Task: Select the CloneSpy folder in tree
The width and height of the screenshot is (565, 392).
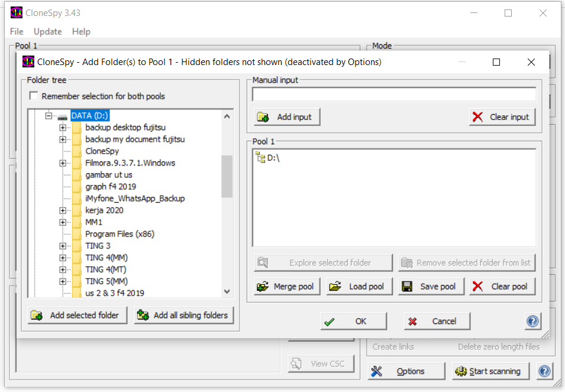Action: (102, 151)
